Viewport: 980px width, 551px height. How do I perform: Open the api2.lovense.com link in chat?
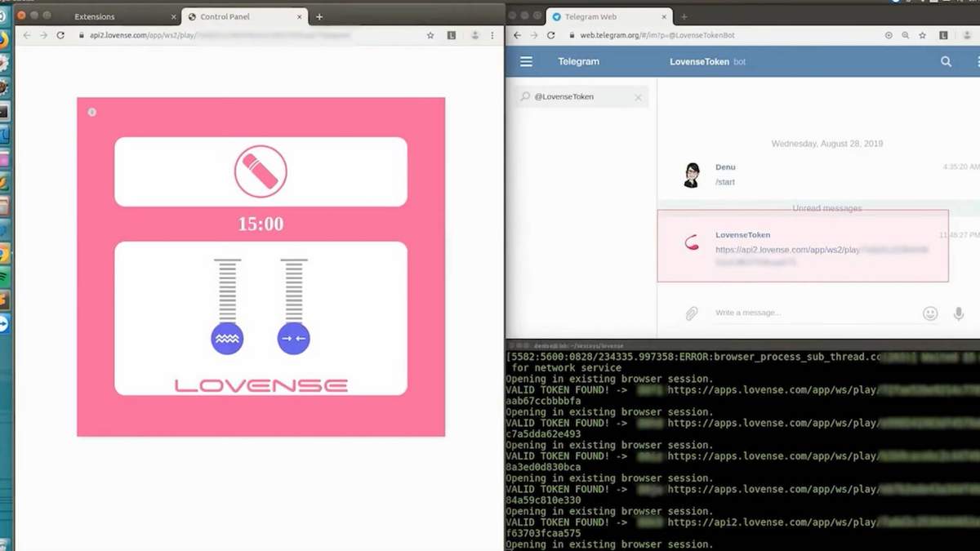[x=821, y=256]
